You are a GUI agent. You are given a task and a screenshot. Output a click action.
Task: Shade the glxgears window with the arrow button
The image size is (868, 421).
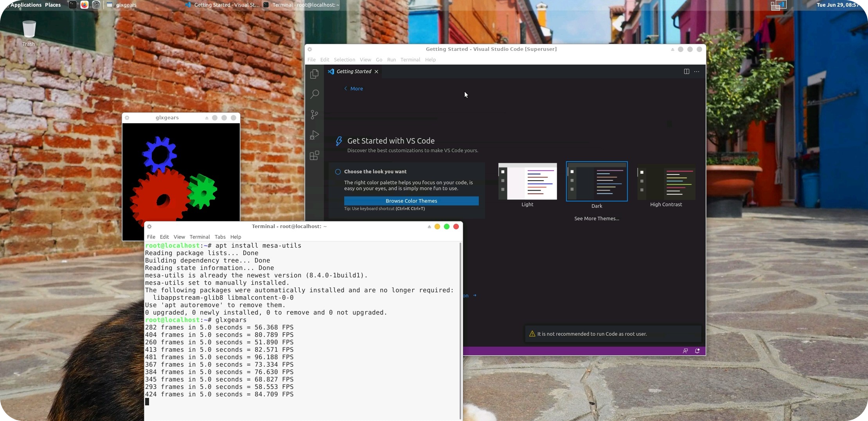207,118
